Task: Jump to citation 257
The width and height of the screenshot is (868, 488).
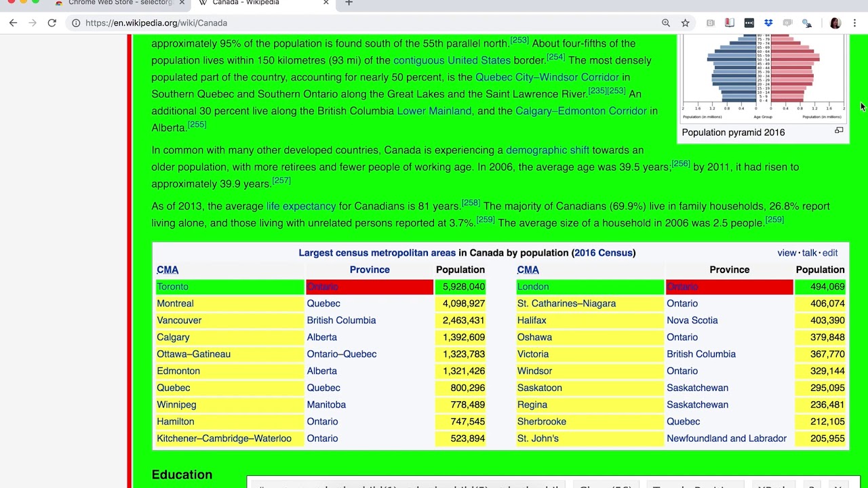Action: click(281, 181)
